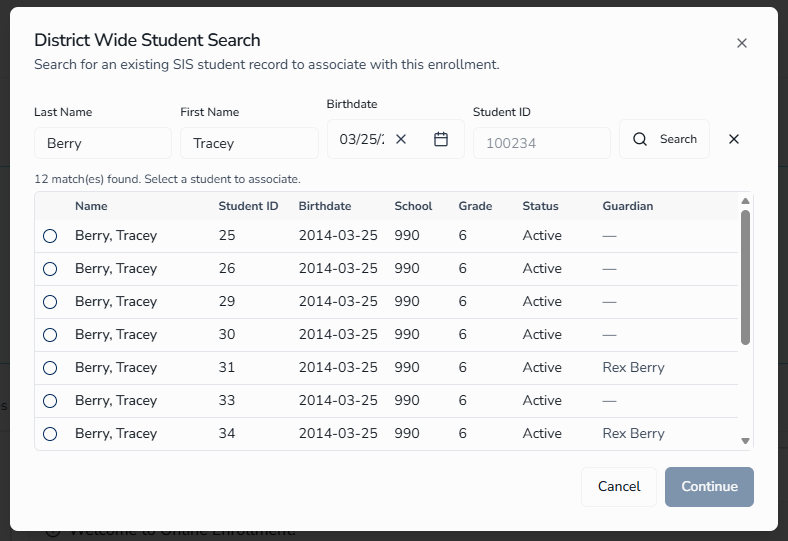Select radio for student ID 26
Viewport: 788px width, 541px height.
pos(50,269)
